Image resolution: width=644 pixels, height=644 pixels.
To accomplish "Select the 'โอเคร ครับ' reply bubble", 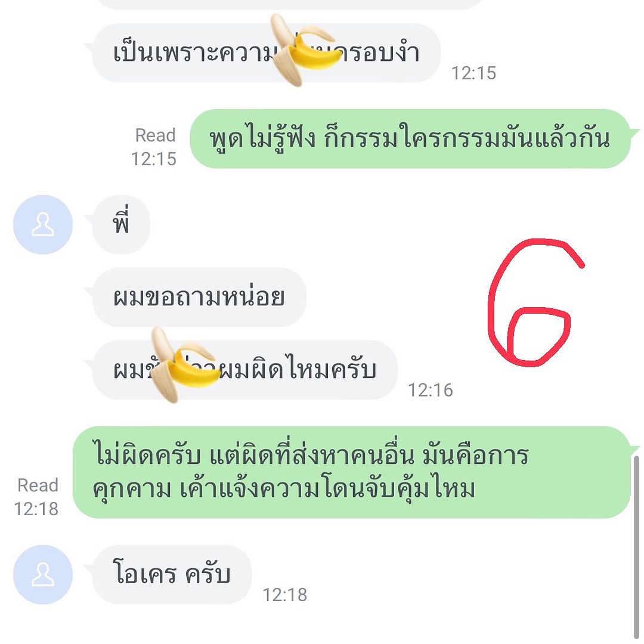I will click(x=172, y=575).
